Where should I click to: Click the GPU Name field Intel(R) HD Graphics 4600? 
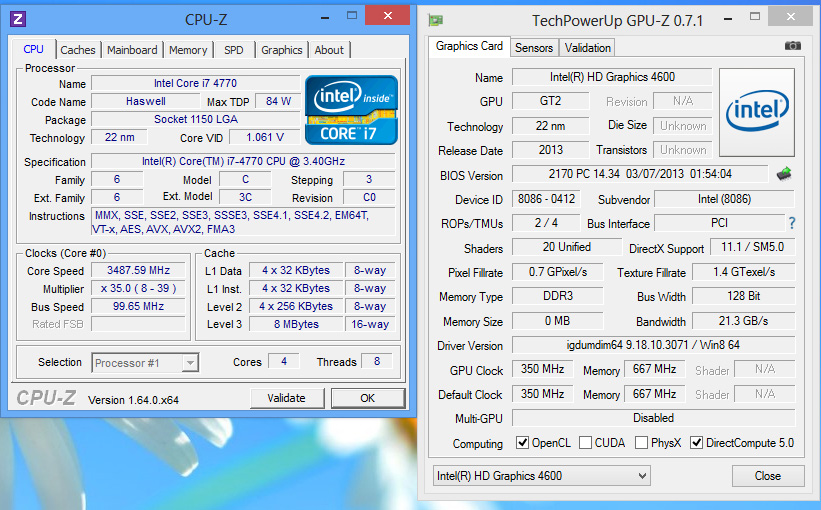click(612, 77)
